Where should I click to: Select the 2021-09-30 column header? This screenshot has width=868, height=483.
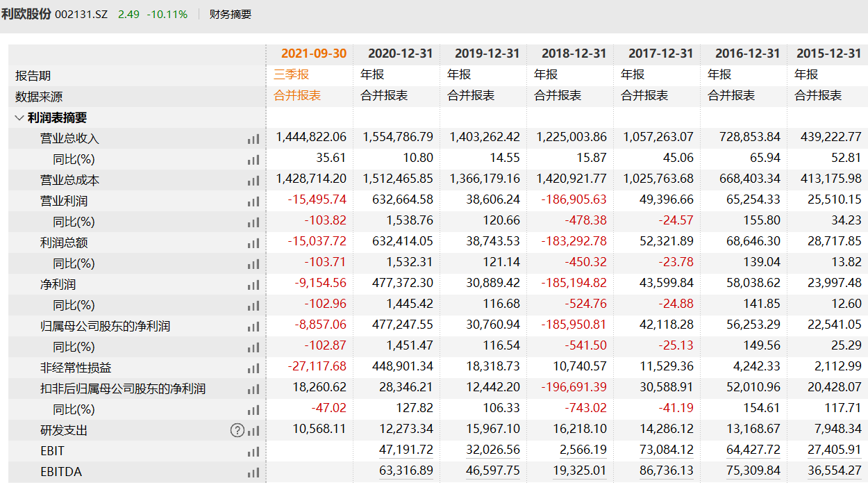click(x=314, y=54)
